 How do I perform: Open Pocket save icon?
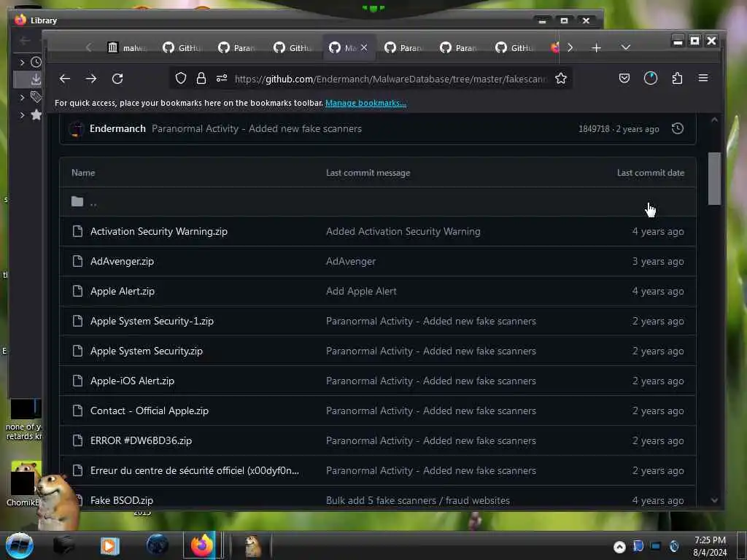tap(624, 78)
